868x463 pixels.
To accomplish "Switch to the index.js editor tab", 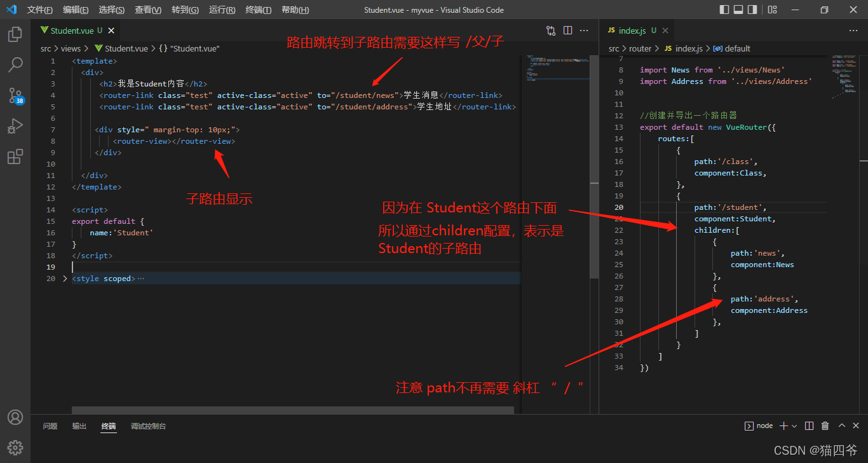I will coord(637,31).
